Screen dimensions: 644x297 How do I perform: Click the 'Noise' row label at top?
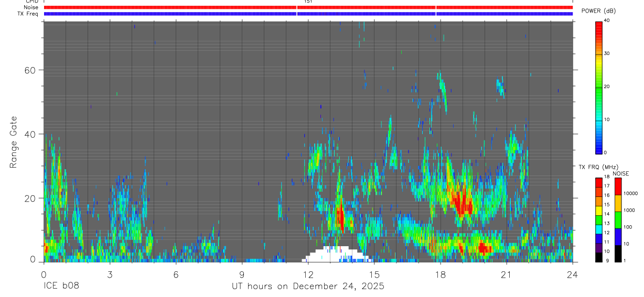(x=31, y=7)
